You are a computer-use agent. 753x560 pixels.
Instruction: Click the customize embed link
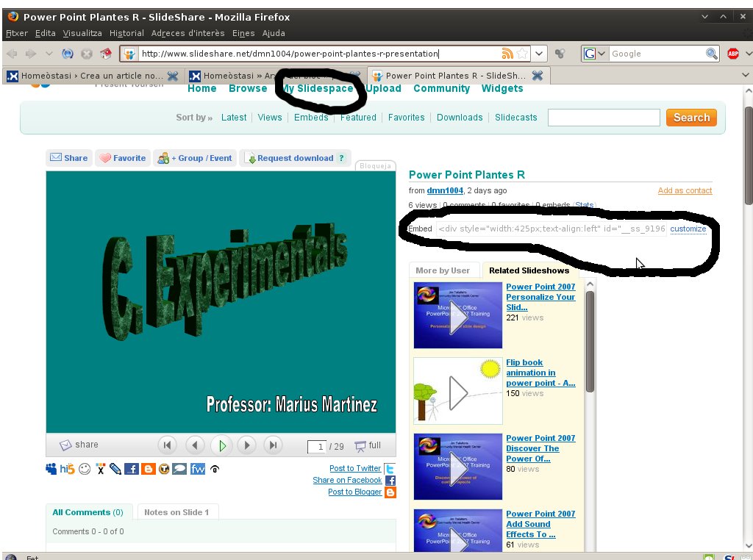tap(688, 229)
